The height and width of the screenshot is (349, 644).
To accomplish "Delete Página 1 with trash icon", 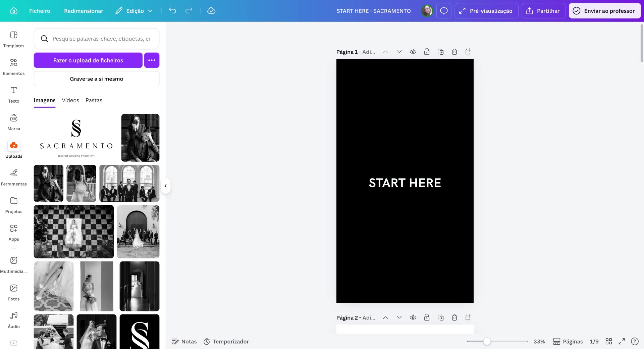I will (x=454, y=52).
